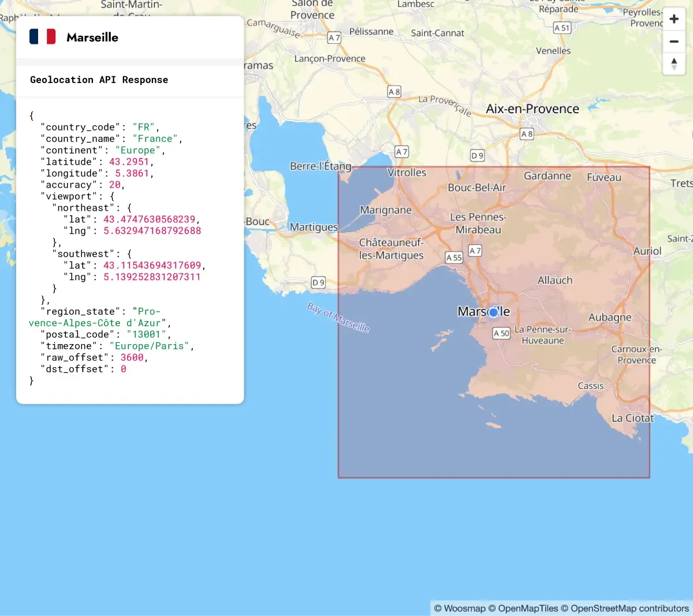Viewport: 693px width, 616px height.
Task: Select northeast lat value 43.4747630568239
Action: [150, 219]
